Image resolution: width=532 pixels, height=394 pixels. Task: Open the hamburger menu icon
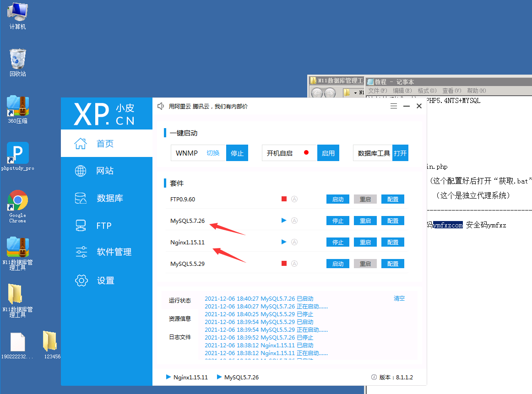coord(394,106)
